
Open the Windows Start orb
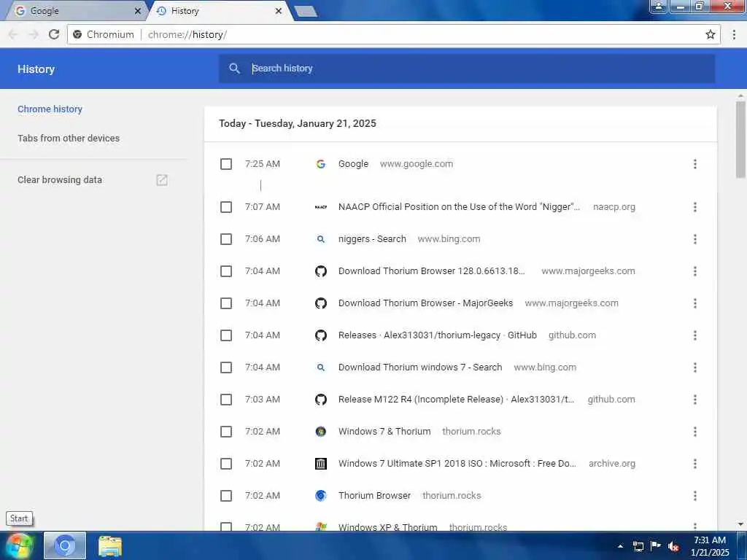[20, 545]
